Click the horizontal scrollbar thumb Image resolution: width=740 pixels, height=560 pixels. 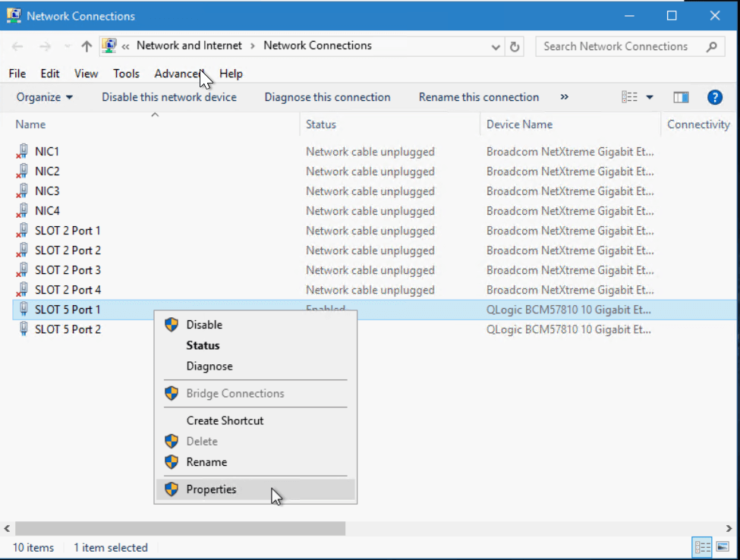(180, 528)
